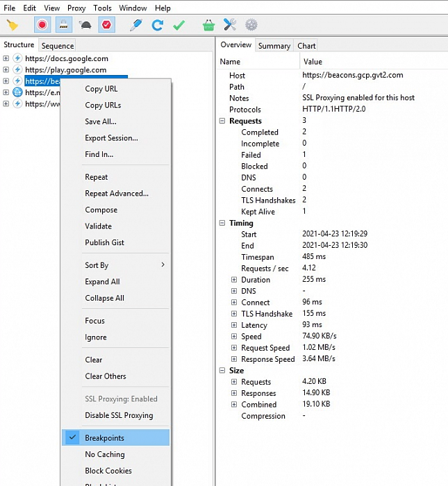Open the Tools menu

coord(102,8)
